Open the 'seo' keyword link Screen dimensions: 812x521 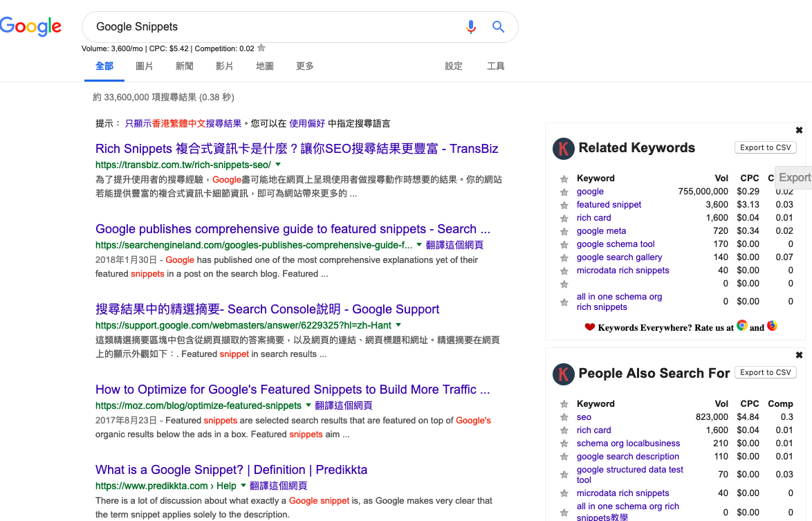pos(584,417)
